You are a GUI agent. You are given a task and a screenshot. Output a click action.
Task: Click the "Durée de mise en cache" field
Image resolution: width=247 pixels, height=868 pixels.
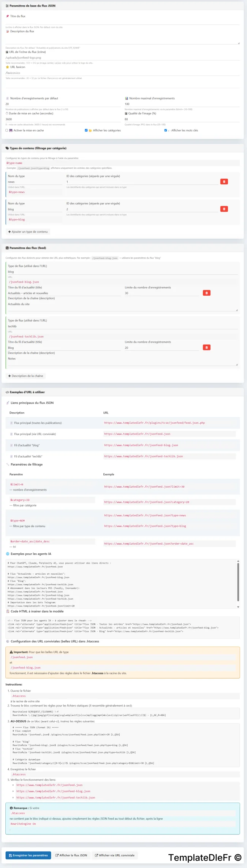coord(63,119)
